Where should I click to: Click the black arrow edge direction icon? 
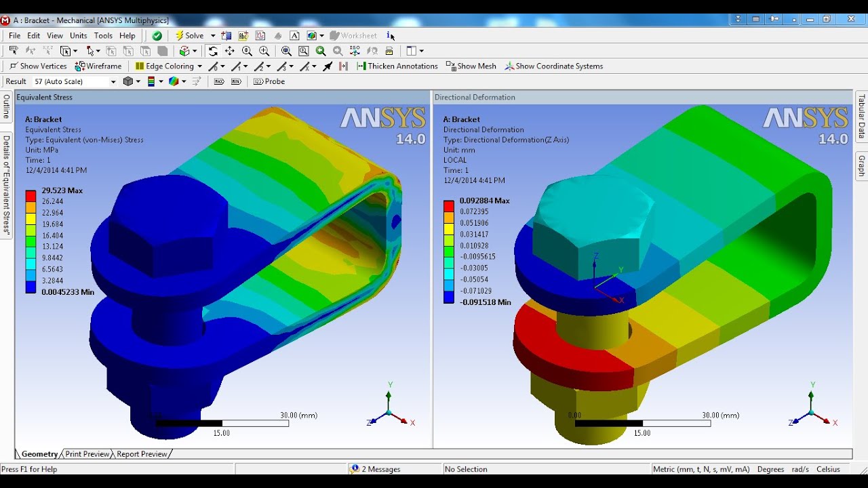pyautogui.click(x=328, y=66)
